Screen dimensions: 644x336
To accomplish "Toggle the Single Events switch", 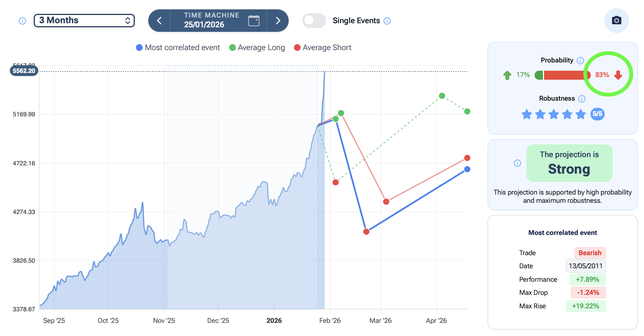I will click(314, 21).
